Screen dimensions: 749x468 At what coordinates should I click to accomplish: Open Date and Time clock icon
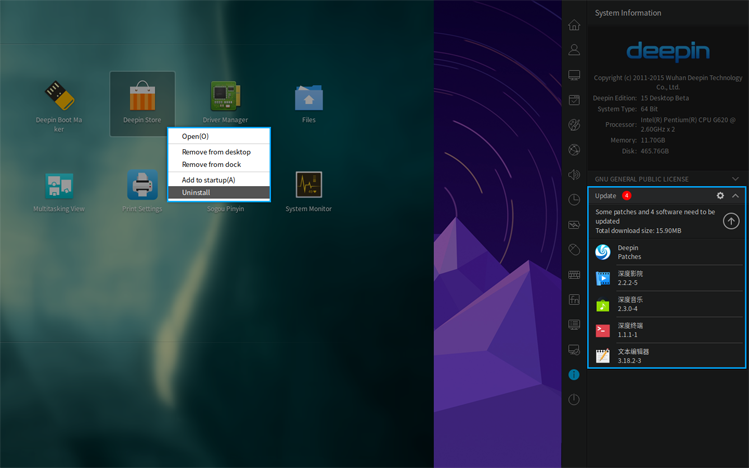pyautogui.click(x=574, y=200)
